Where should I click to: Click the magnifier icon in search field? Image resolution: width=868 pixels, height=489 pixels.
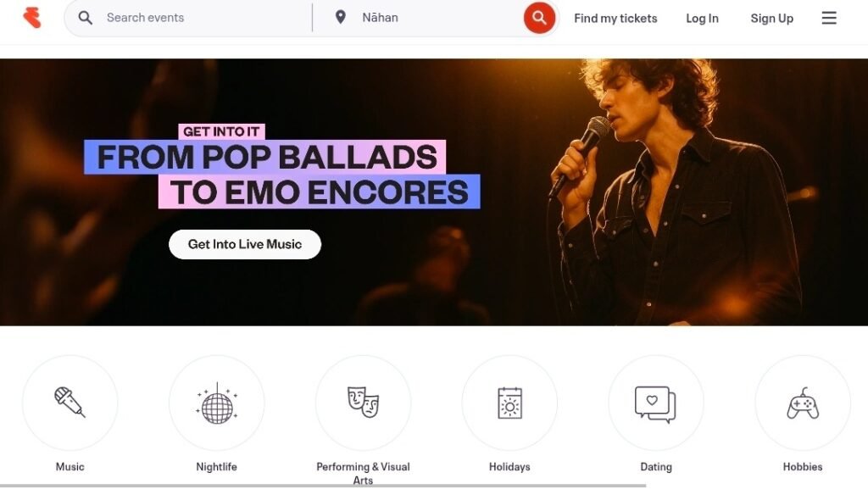coord(86,18)
